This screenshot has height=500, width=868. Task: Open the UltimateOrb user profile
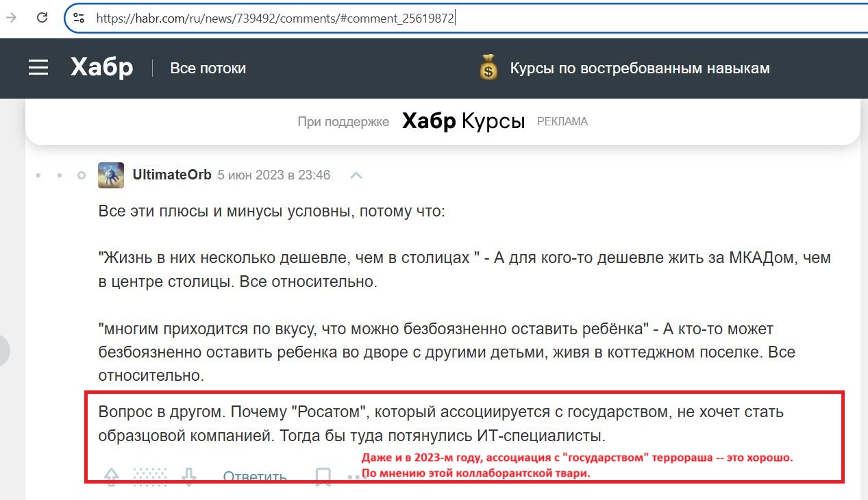tap(172, 175)
